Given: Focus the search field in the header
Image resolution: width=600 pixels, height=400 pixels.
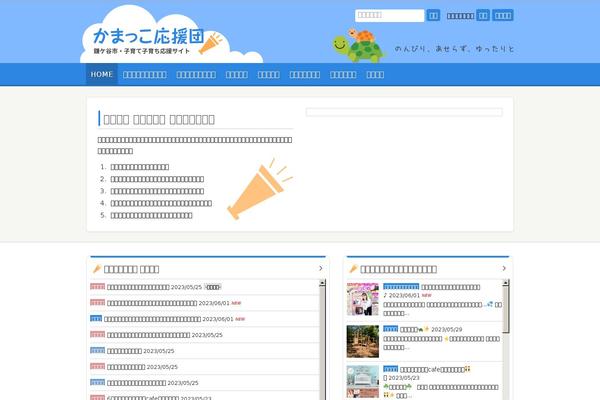Looking at the screenshot, I should point(390,15).
